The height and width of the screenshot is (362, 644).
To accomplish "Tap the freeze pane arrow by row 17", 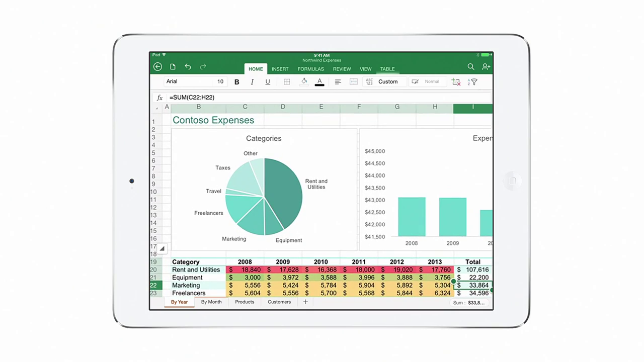I will pyautogui.click(x=162, y=248).
